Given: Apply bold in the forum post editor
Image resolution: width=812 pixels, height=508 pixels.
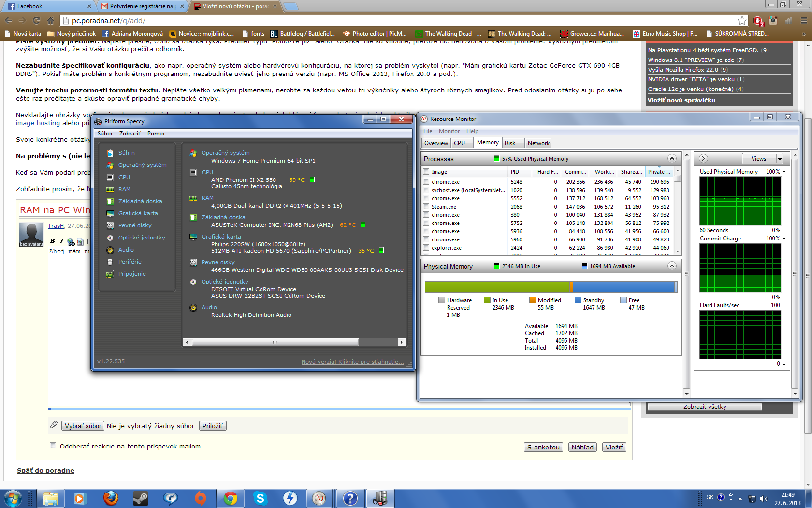Looking at the screenshot, I should tap(53, 241).
